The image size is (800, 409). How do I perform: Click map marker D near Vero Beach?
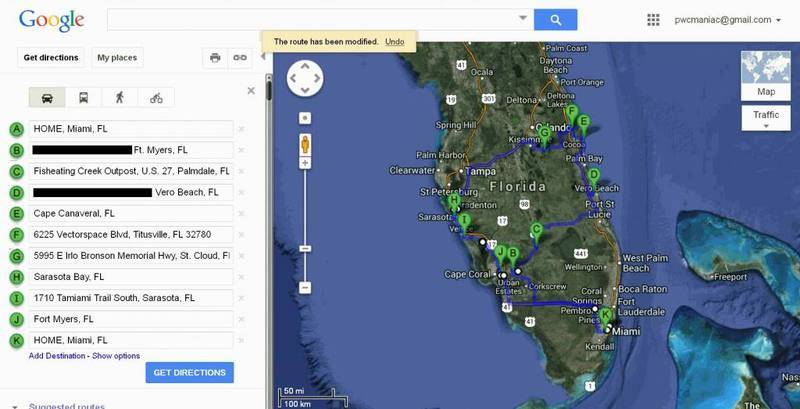(593, 178)
